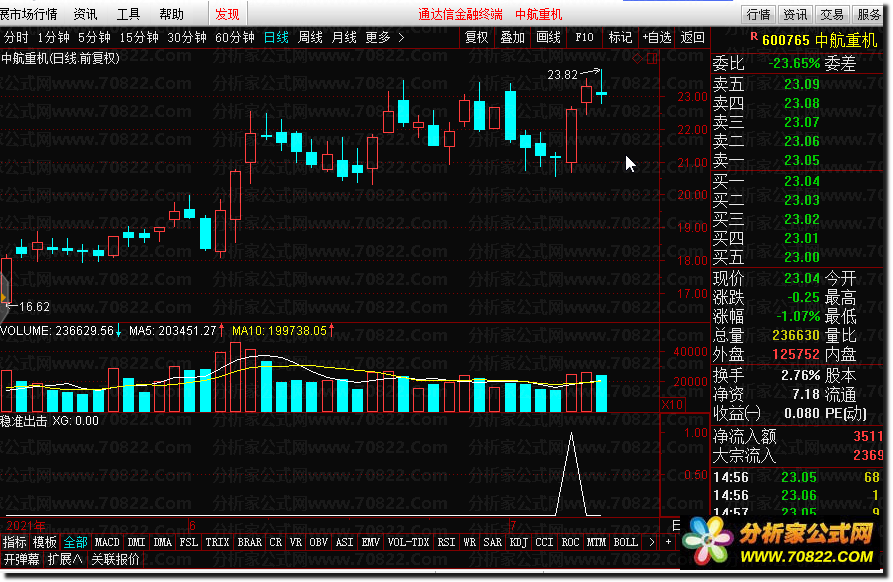Open the 帮助 menu
The height and width of the screenshot is (582, 893).
[x=171, y=14]
